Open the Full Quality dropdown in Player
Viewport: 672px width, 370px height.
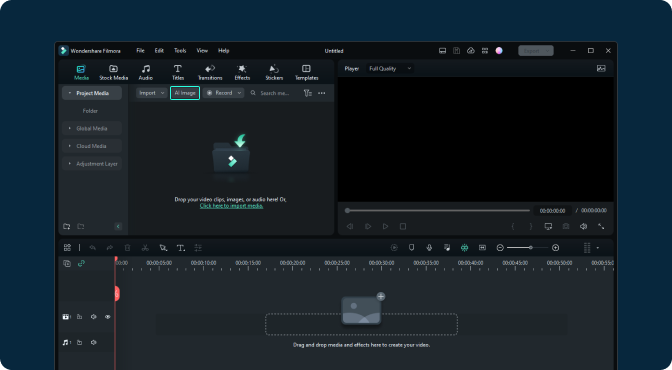point(390,69)
